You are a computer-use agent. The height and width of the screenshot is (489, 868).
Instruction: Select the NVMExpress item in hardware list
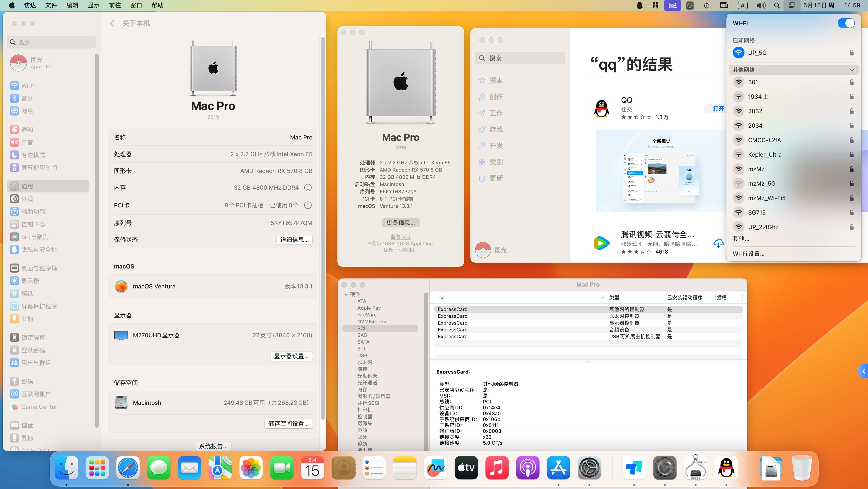coord(372,321)
